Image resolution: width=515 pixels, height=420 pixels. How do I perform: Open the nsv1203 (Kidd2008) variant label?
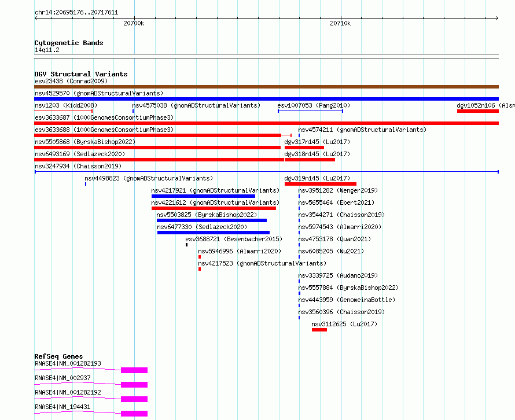click(66, 105)
